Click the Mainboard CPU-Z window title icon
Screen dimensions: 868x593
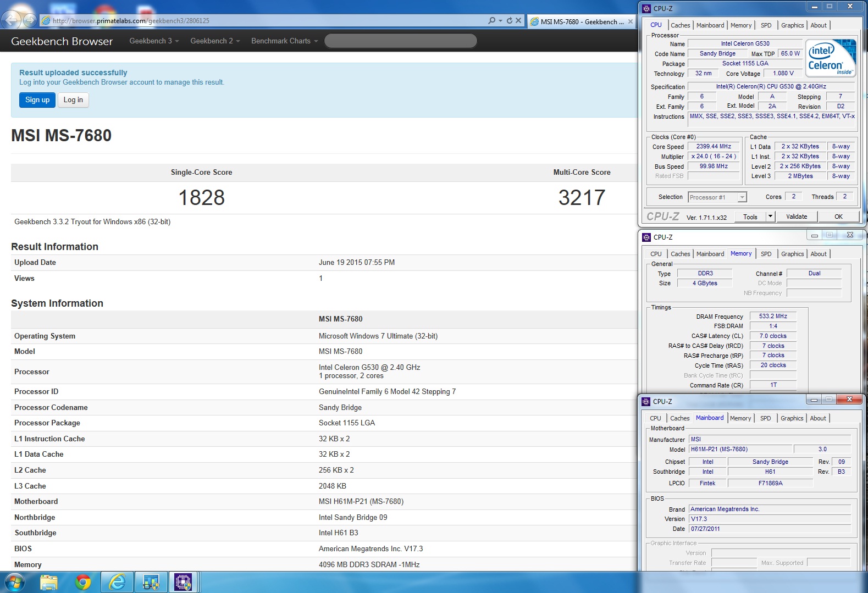pos(646,401)
